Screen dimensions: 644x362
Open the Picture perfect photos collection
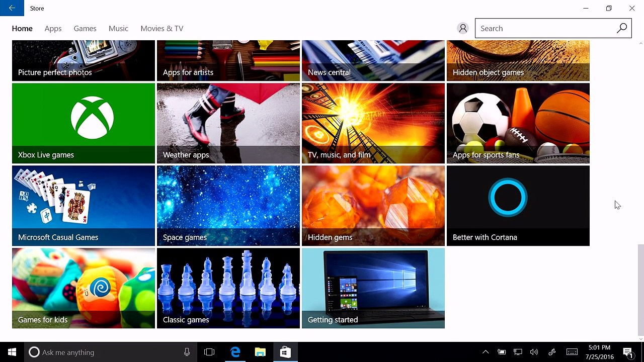point(84,60)
